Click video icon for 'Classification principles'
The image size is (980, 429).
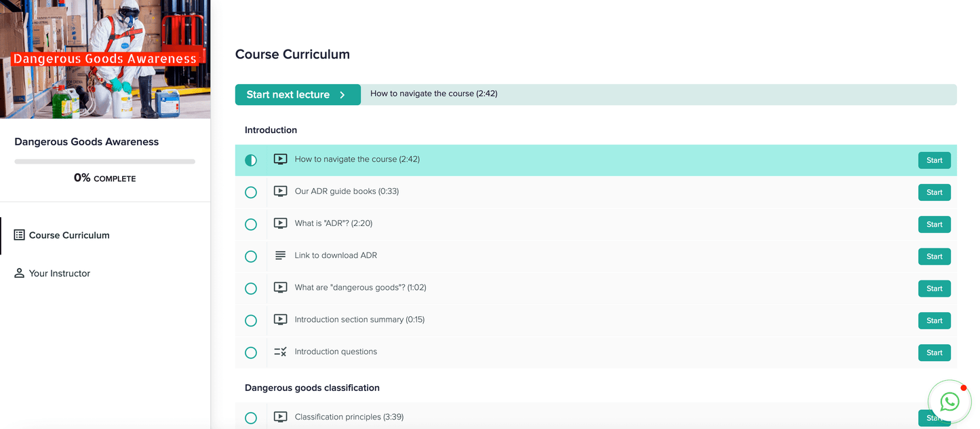280,417
